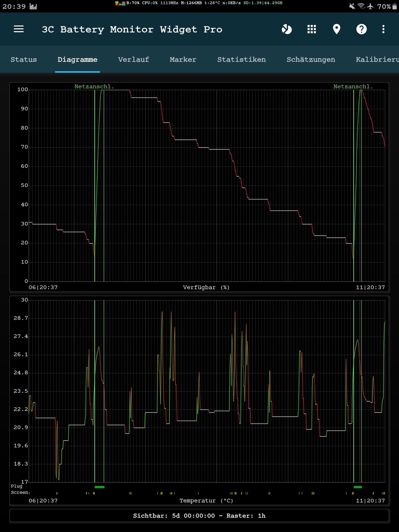Open the Schätzungen tab

(x=311, y=60)
